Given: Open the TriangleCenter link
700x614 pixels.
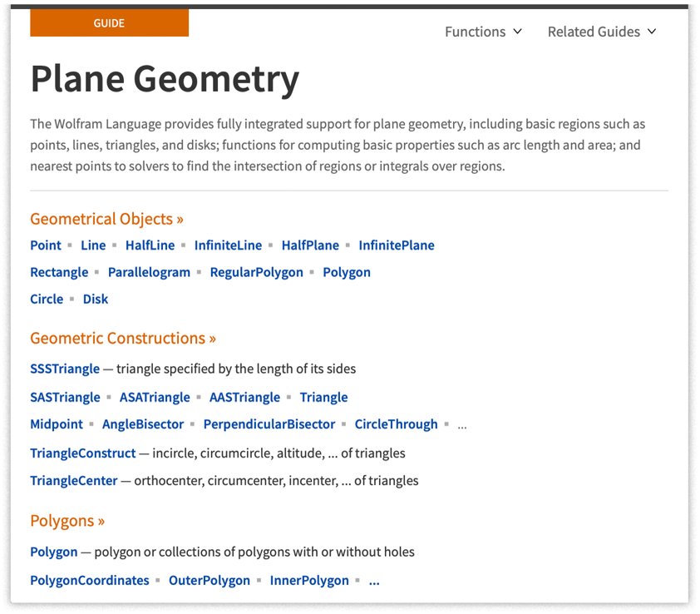Looking at the screenshot, I should [x=74, y=480].
